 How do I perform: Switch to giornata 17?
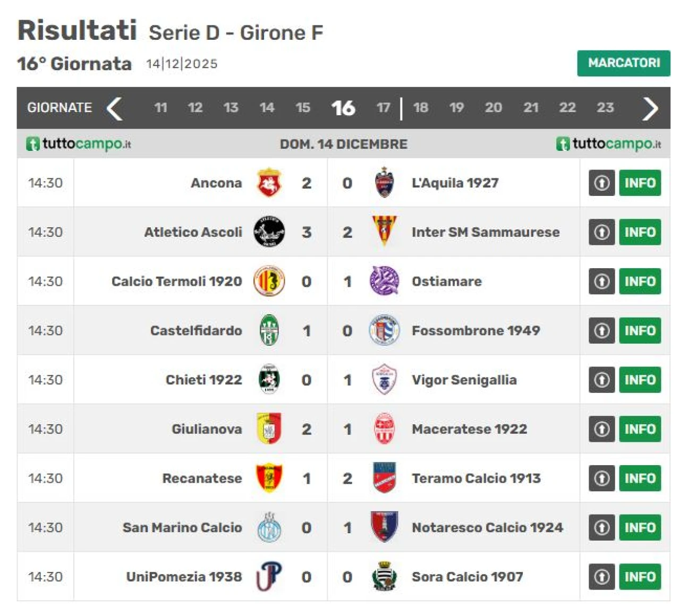(x=383, y=108)
